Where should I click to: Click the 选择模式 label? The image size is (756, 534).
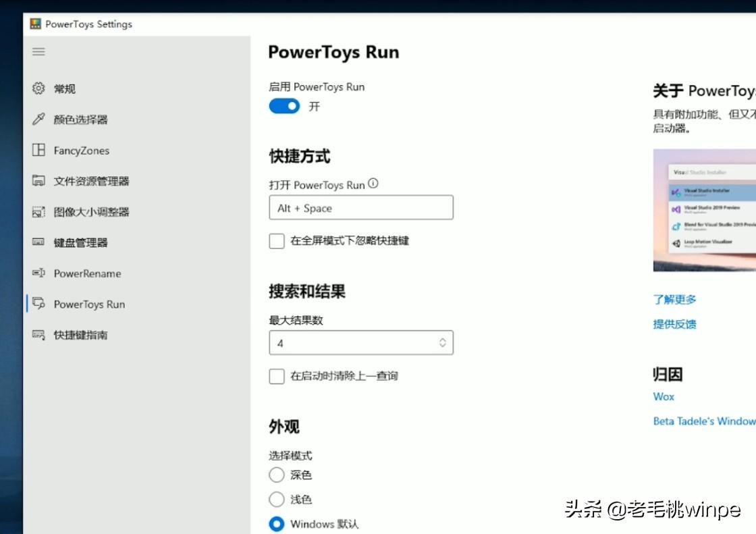[291, 456]
